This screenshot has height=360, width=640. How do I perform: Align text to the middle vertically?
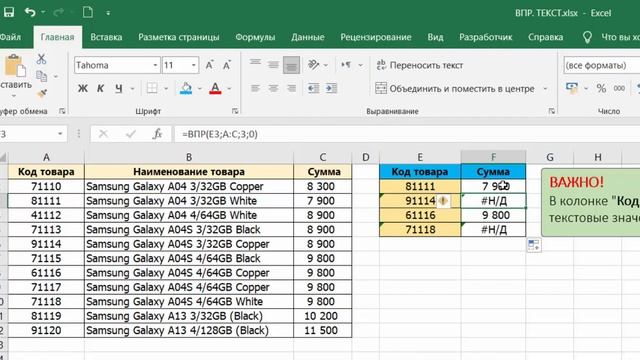pos(273,64)
